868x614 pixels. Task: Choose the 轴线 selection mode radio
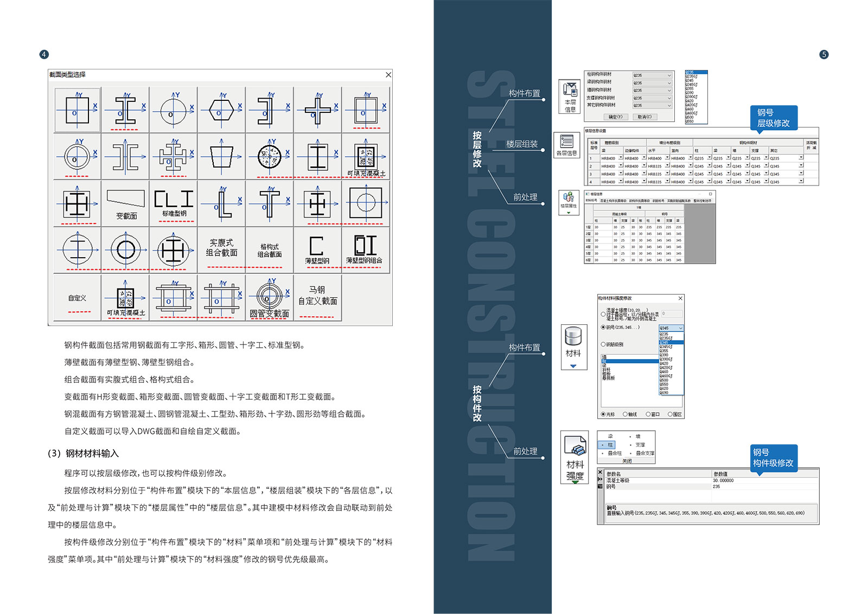click(x=624, y=414)
